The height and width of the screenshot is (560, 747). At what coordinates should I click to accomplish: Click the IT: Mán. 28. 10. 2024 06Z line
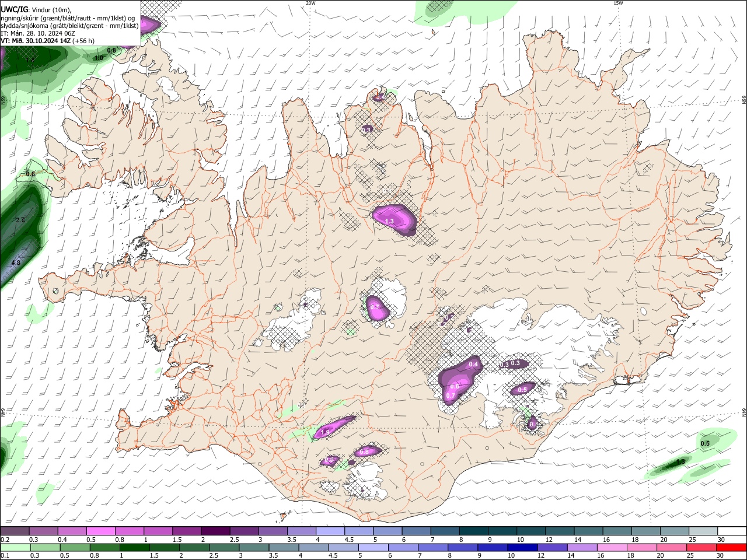tap(37, 33)
